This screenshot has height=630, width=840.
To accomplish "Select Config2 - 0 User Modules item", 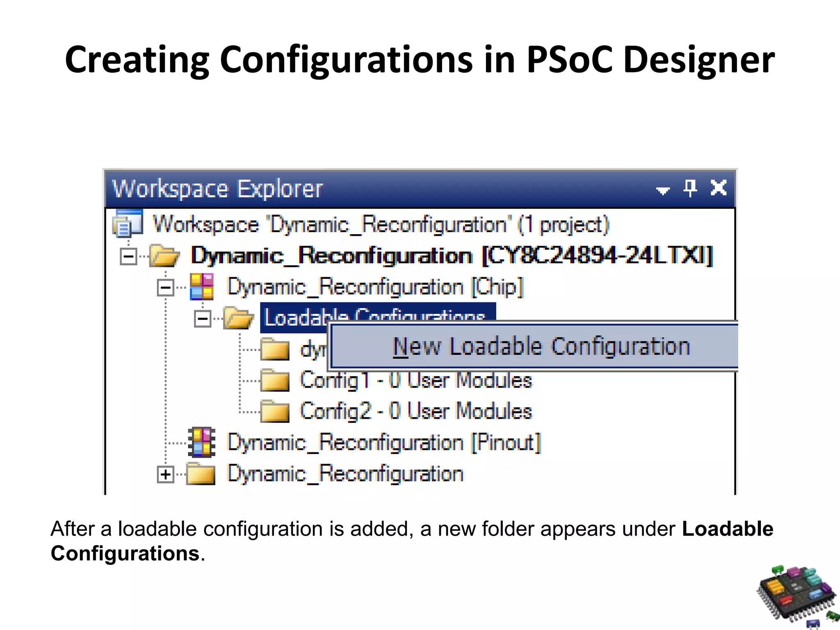I will pyautogui.click(x=415, y=411).
